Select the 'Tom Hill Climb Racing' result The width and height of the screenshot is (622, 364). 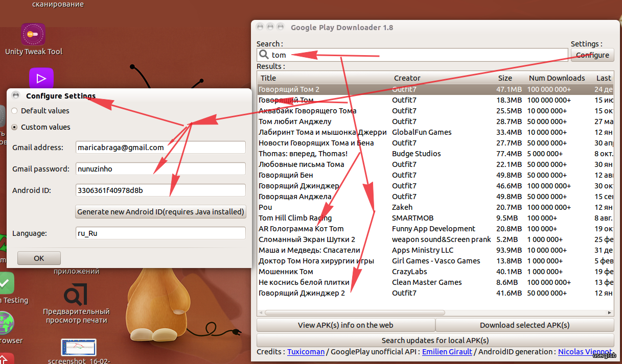(435, 218)
